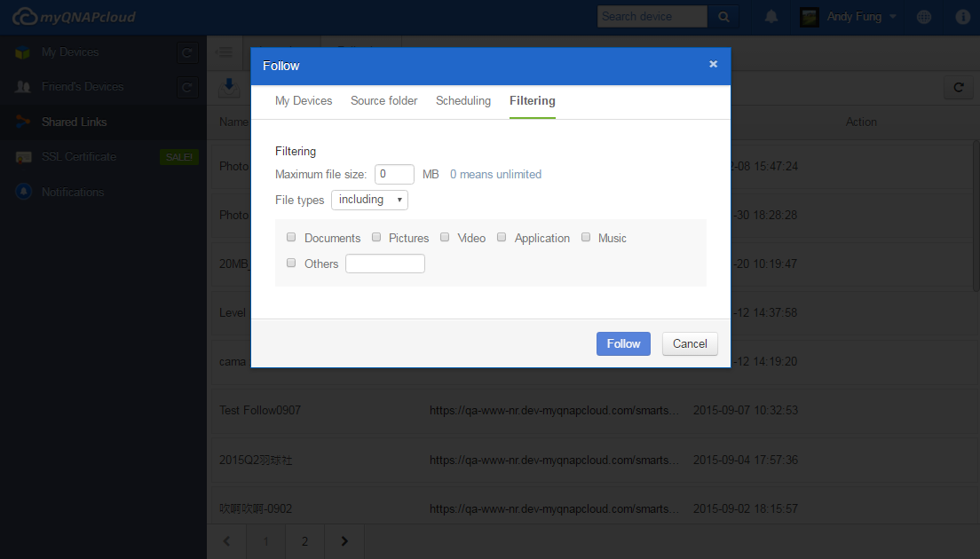Click the download icon in toolbar

[x=229, y=86]
